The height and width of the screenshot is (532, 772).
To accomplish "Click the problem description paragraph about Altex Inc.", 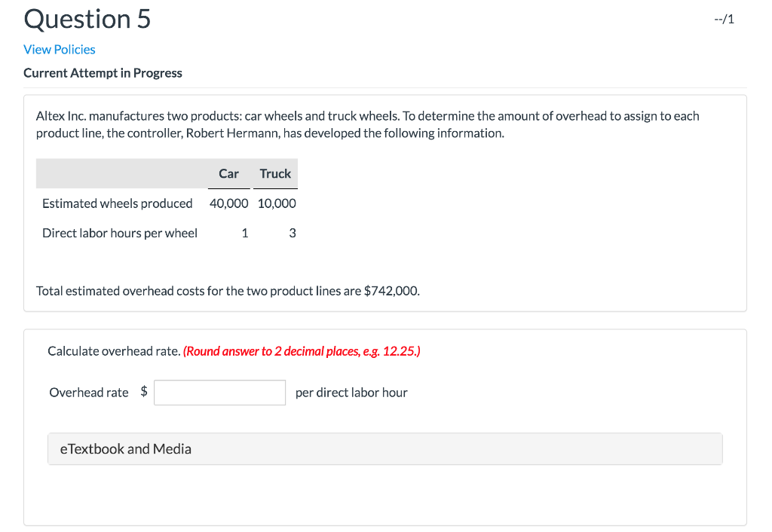I will tap(367, 124).
